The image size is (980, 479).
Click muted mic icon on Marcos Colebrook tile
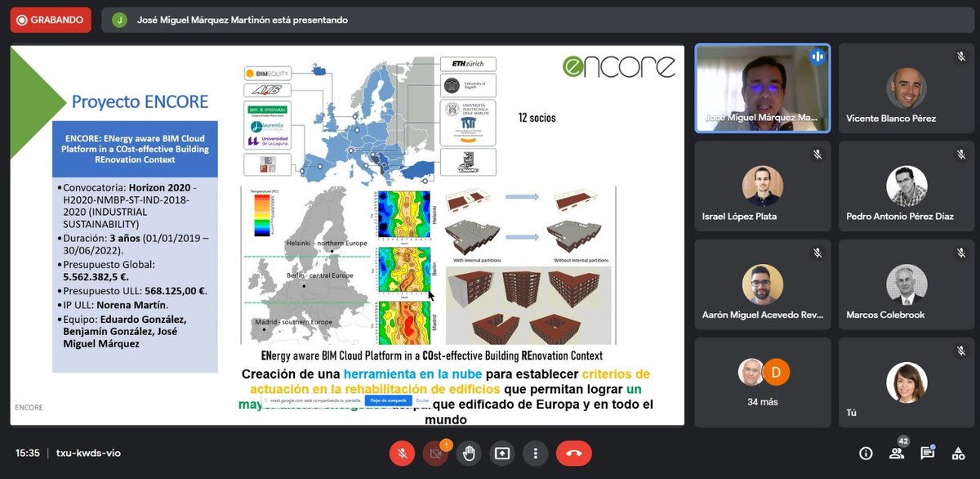point(961,253)
